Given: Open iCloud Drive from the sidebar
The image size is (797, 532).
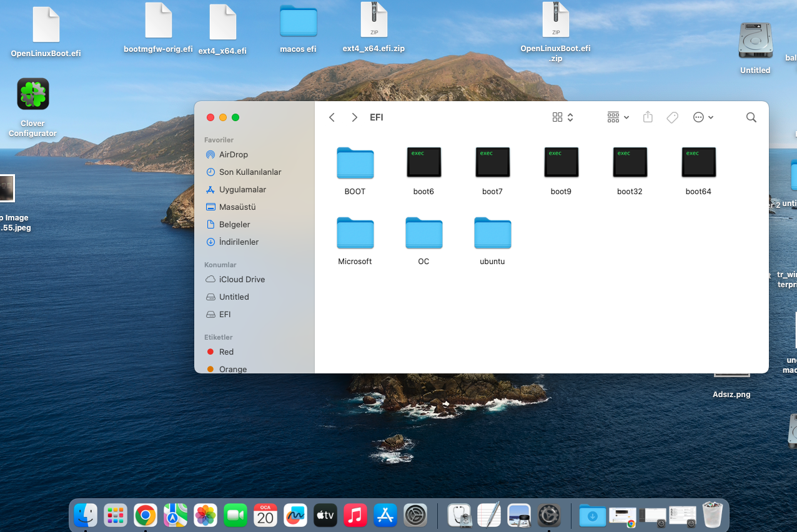Looking at the screenshot, I should pos(242,279).
